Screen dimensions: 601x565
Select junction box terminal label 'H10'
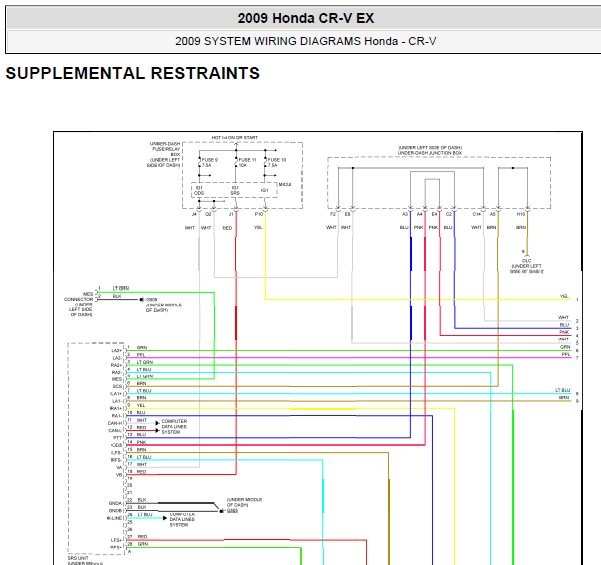pyautogui.click(x=521, y=214)
